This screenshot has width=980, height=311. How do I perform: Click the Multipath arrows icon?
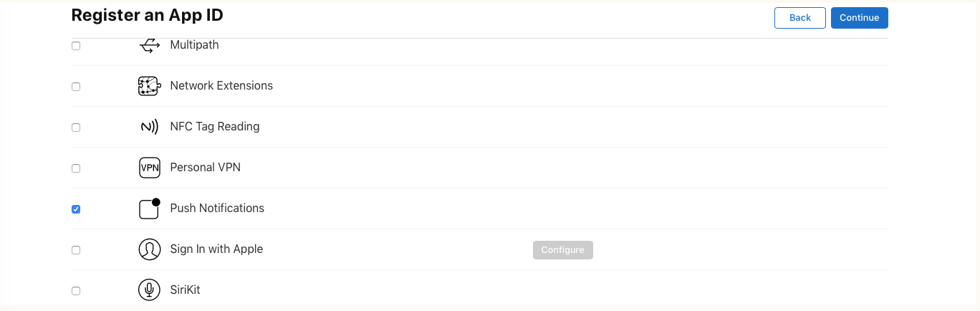pyautogui.click(x=149, y=46)
